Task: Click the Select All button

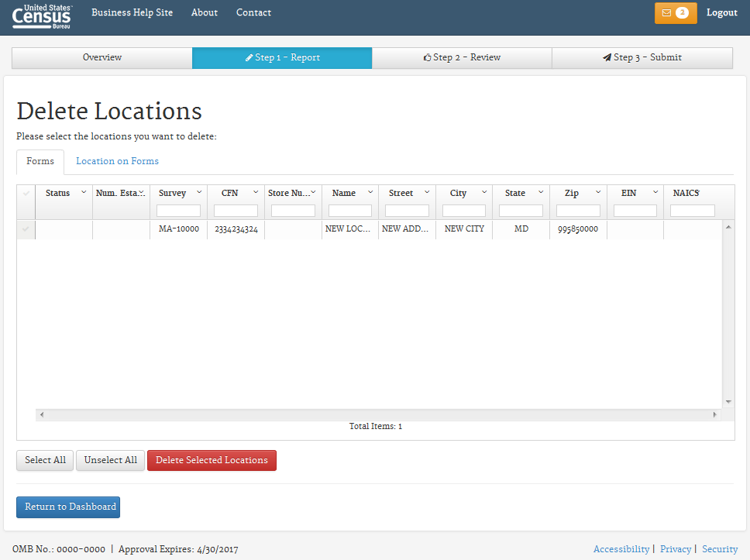Action: point(45,460)
